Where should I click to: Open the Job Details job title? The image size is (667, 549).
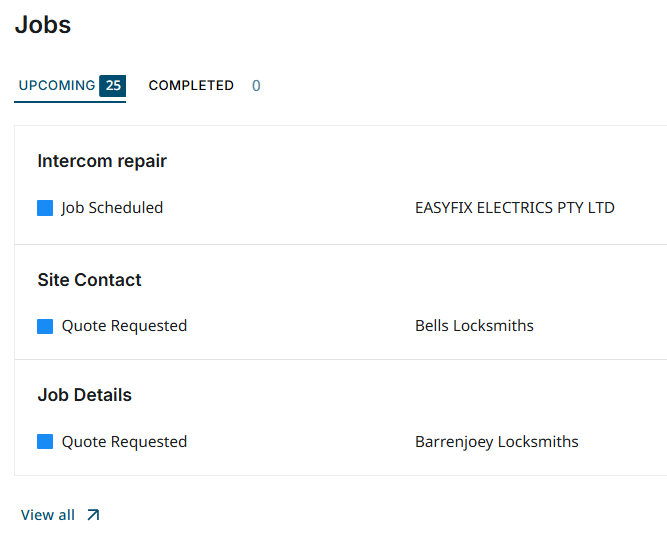[x=85, y=395]
